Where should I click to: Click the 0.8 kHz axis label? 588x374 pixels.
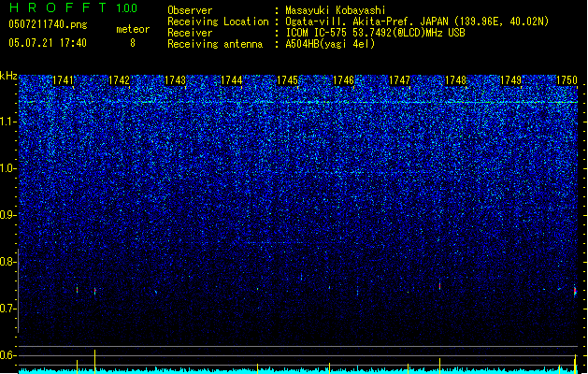pos(7,262)
